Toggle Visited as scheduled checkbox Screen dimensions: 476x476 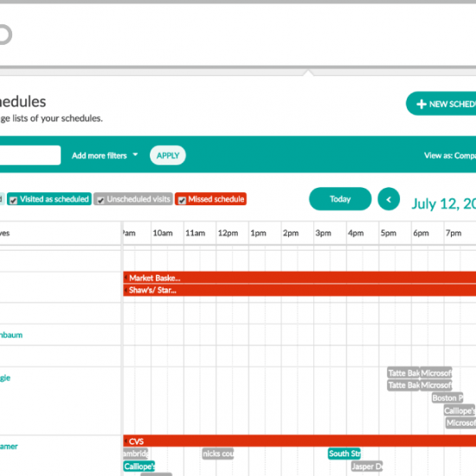(x=13, y=201)
